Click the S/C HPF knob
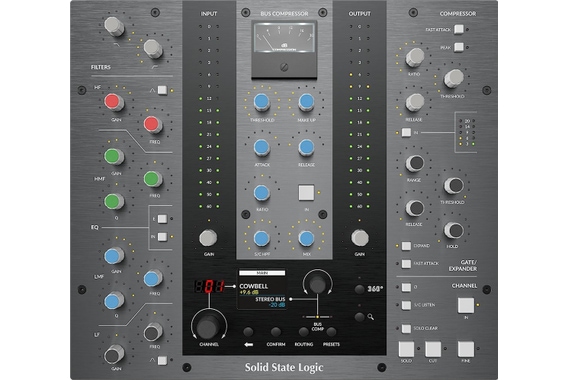The height and width of the screenshot is (380, 567). click(261, 238)
